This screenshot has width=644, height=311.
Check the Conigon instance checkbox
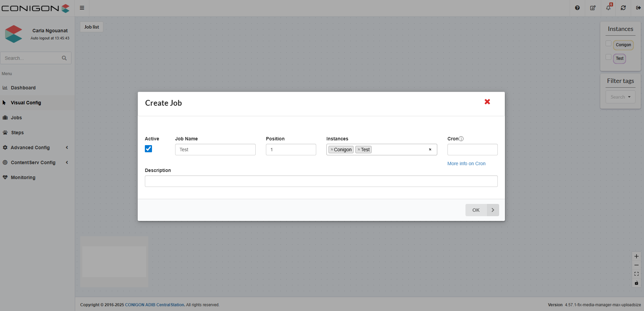608,44
